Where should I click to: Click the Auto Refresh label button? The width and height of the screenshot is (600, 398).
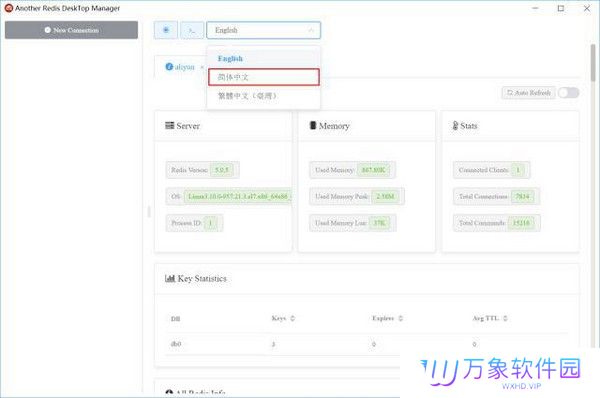point(528,93)
